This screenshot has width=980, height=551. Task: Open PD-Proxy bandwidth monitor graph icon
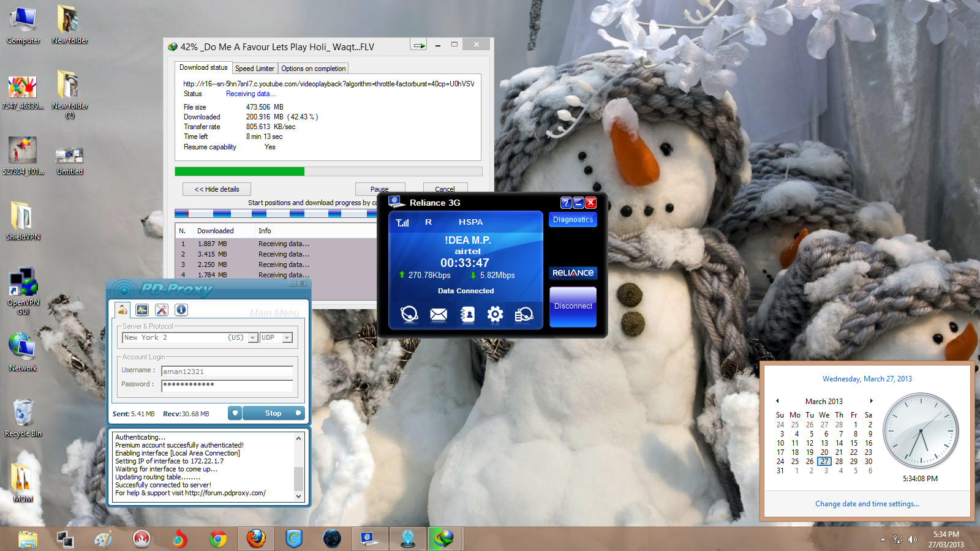click(x=142, y=310)
